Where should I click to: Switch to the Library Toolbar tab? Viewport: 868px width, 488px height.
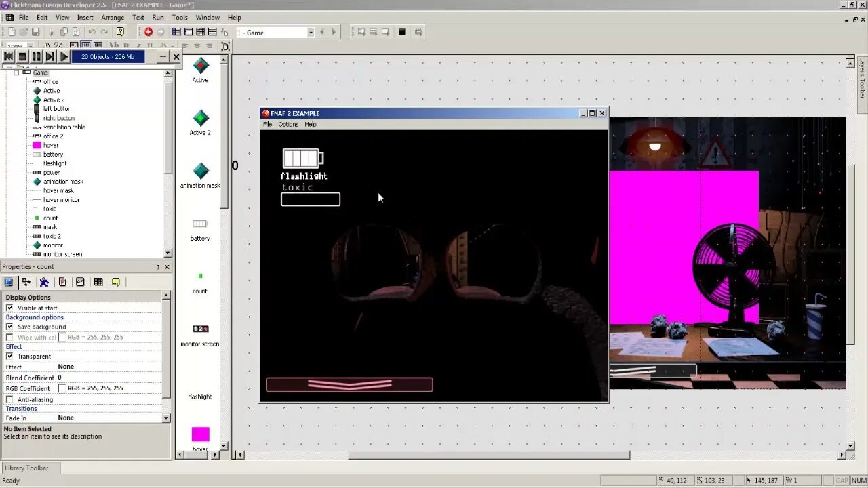[x=27, y=468]
